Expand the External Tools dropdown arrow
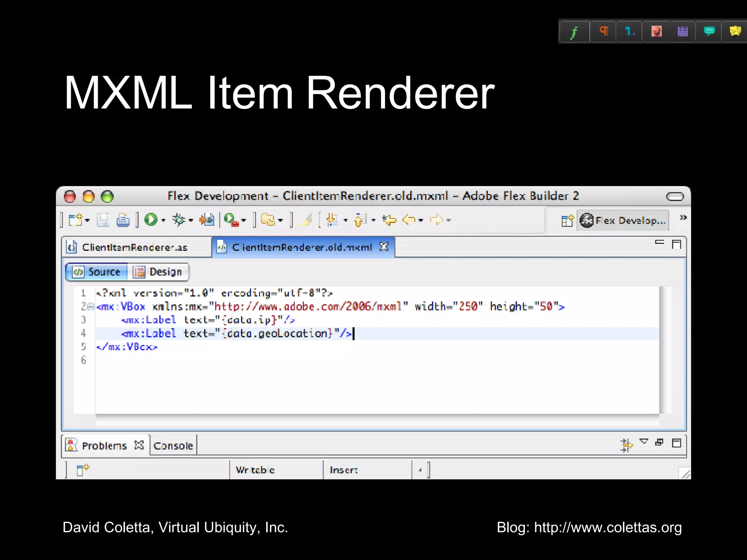This screenshot has width=747, height=560. tap(244, 220)
